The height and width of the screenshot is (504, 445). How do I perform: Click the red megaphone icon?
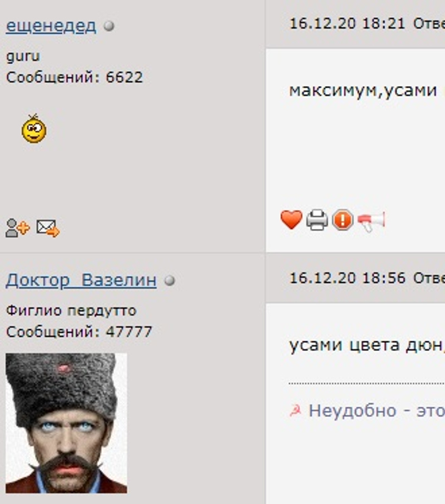click(x=371, y=221)
